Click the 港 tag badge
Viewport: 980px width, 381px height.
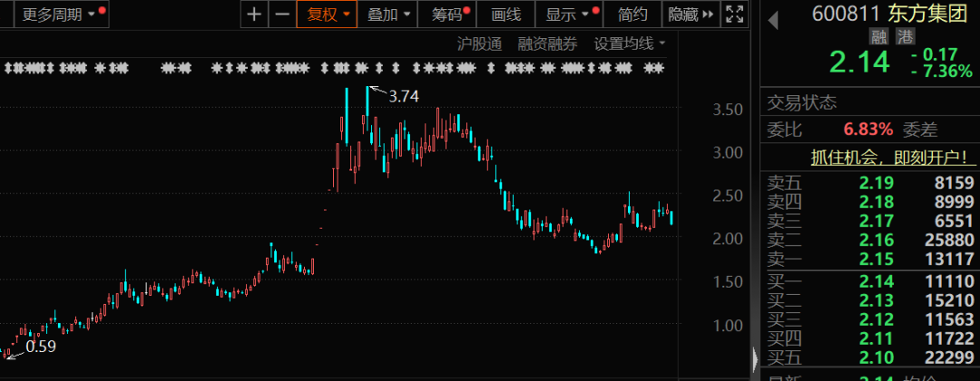[905, 37]
